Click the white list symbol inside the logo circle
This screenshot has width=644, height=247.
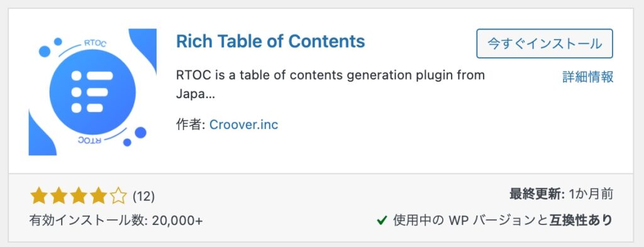(92, 92)
